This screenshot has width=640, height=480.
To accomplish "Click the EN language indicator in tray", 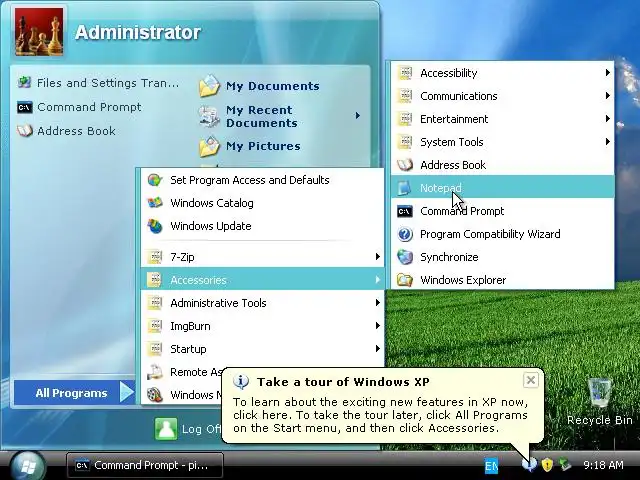I will (x=491, y=465).
